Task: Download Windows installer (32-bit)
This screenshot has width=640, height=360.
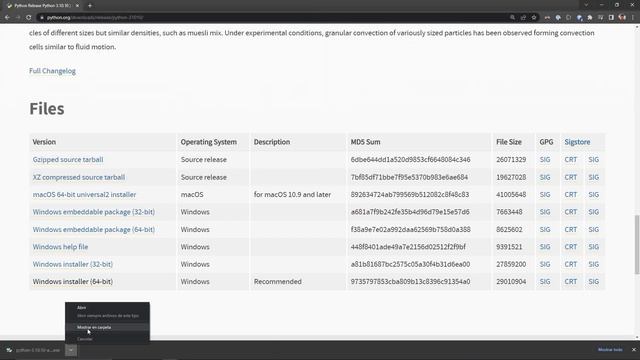Action: point(73,264)
